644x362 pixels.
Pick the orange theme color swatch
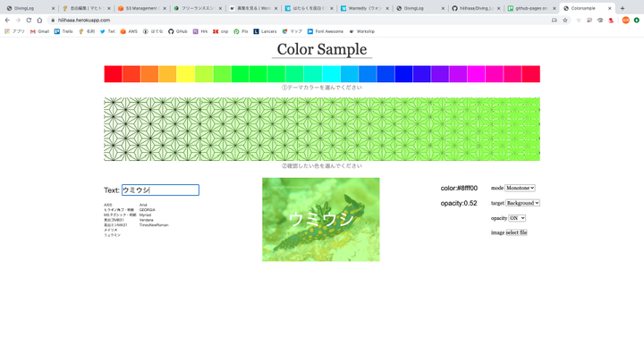coord(149,74)
